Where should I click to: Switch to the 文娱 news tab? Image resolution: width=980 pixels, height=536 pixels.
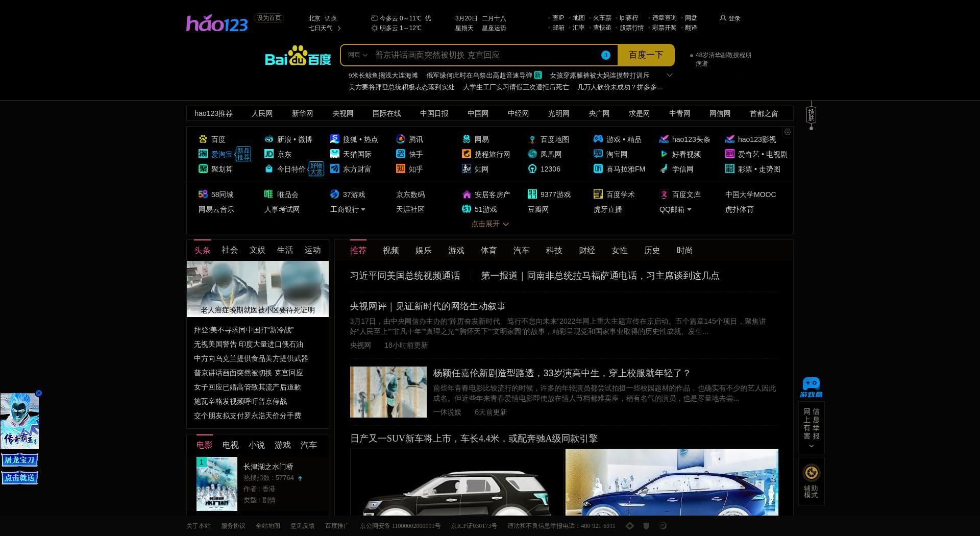coord(257,250)
